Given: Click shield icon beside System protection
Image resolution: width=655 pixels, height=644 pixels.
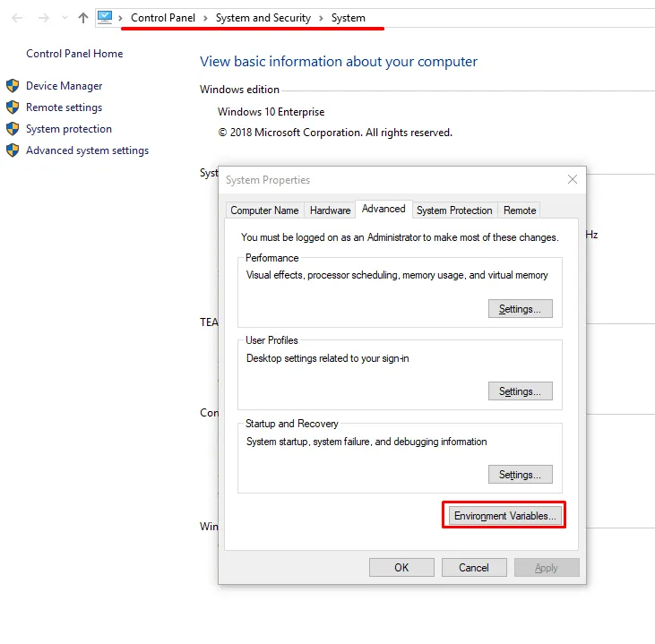Looking at the screenshot, I should [x=13, y=129].
